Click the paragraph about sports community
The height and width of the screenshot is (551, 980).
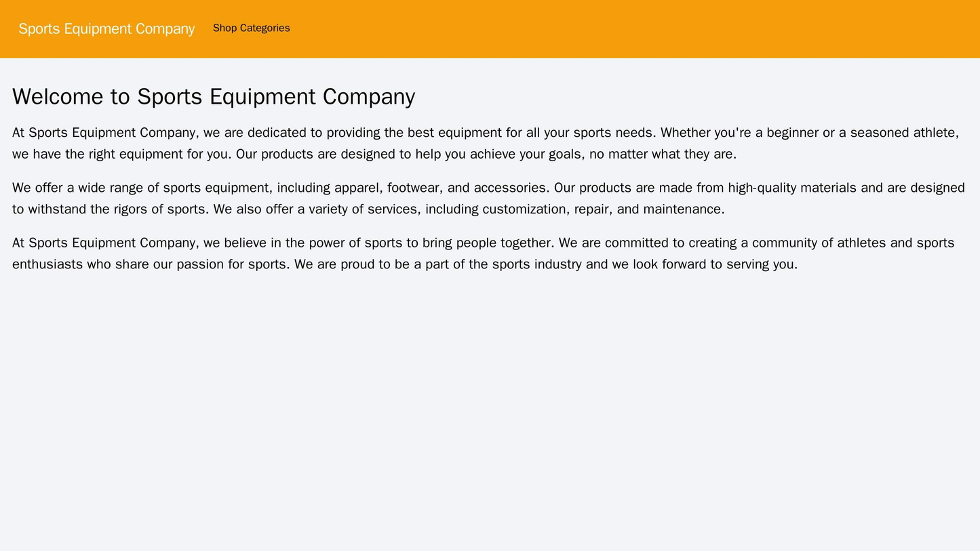pos(488,251)
